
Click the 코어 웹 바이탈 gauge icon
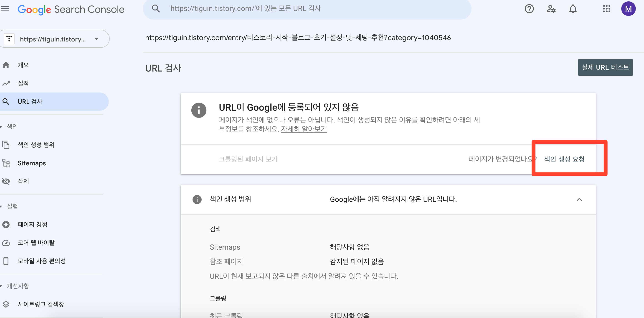click(x=6, y=243)
